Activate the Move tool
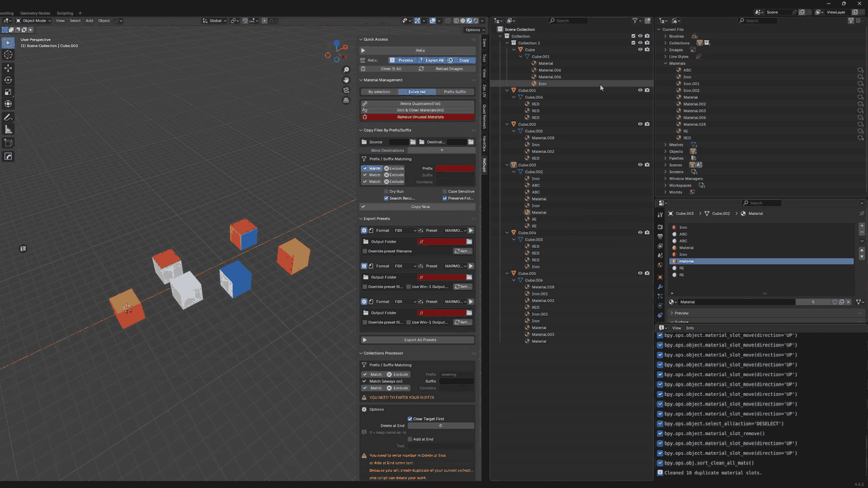 pyautogui.click(x=8, y=68)
